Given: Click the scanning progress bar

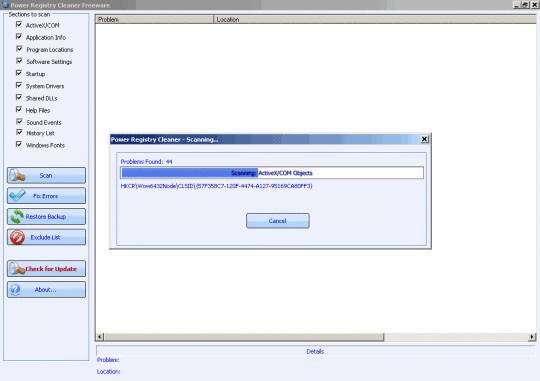Looking at the screenshot, I should [x=272, y=173].
